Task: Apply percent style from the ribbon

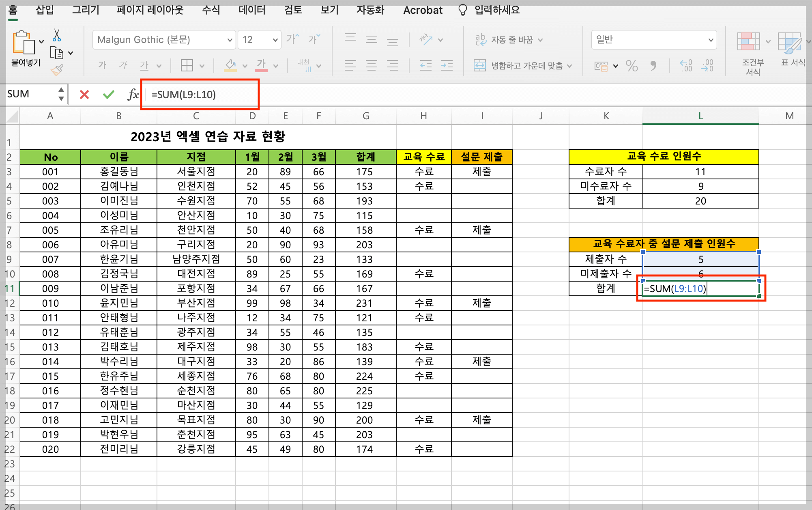Action: (x=632, y=66)
